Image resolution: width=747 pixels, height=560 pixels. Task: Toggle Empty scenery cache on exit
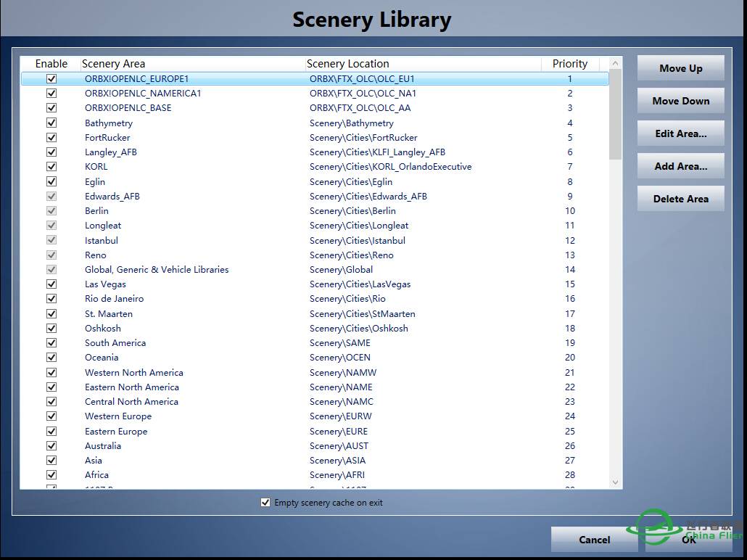[x=265, y=503]
